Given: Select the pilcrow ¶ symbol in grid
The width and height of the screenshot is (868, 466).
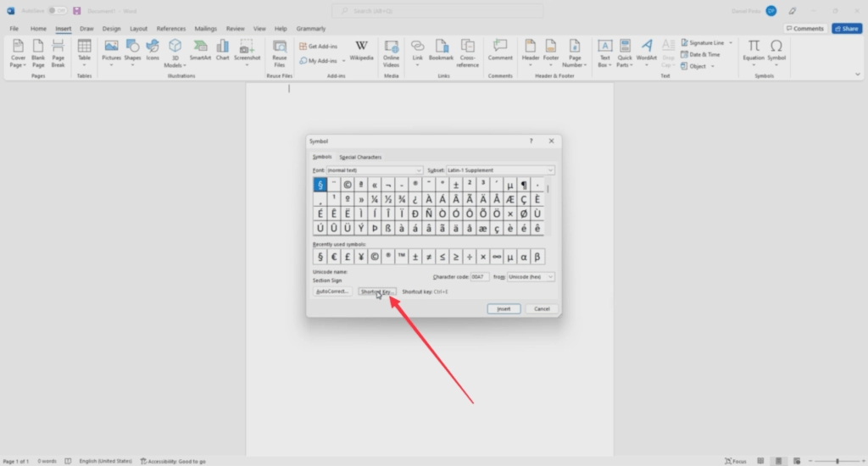Looking at the screenshot, I should (x=524, y=185).
